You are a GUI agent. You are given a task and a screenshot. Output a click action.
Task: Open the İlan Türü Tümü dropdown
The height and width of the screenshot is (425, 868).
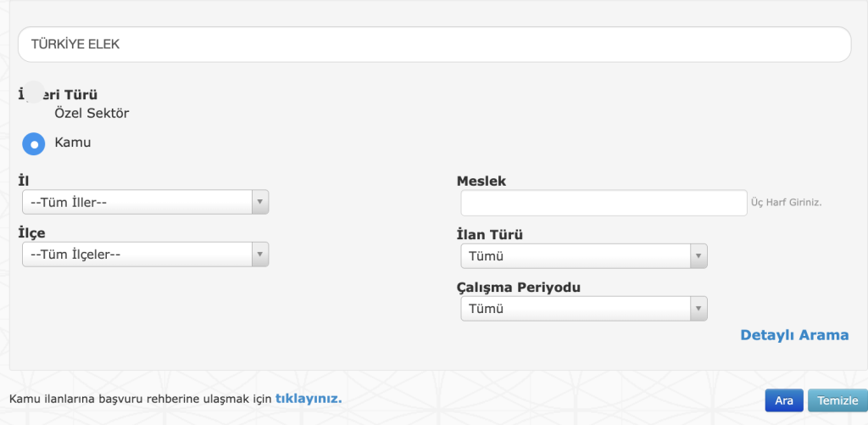click(x=584, y=256)
